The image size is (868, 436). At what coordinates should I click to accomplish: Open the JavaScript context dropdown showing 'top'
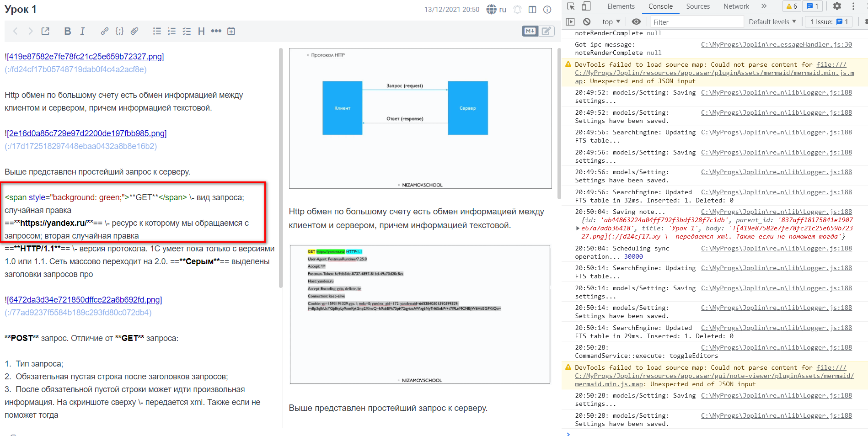(x=611, y=21)
